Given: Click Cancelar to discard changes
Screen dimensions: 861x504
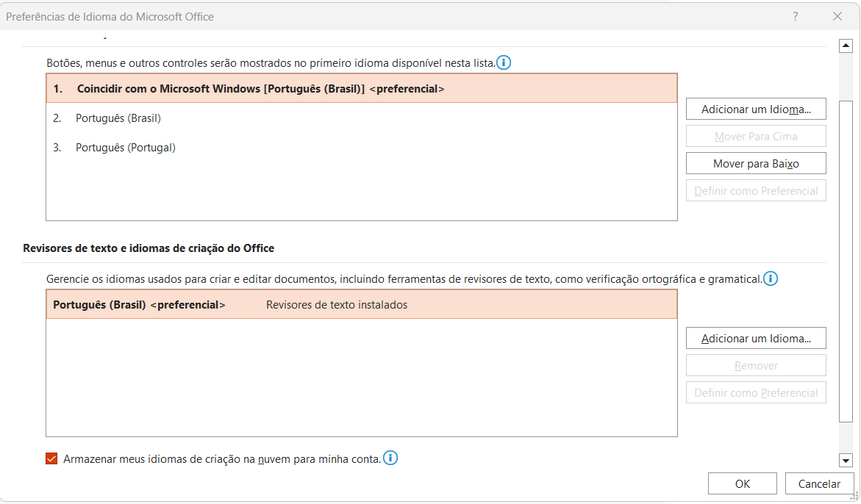Looking at the screenshot, I should (819, 483).
